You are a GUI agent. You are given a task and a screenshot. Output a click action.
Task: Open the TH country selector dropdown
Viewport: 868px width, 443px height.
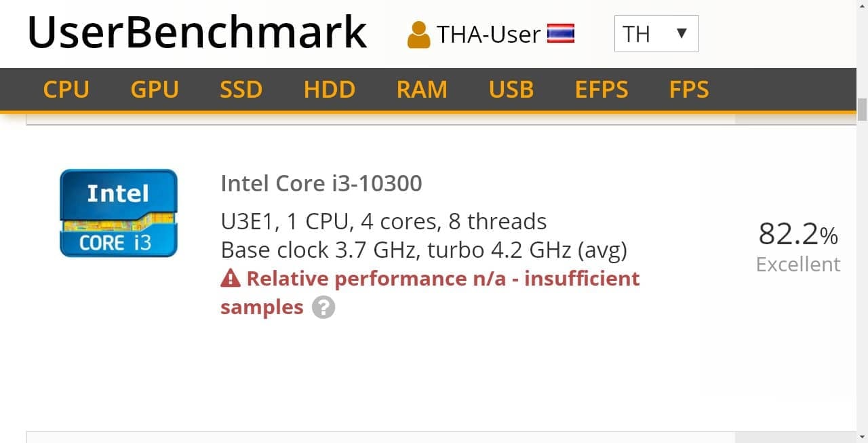[656, 33]
